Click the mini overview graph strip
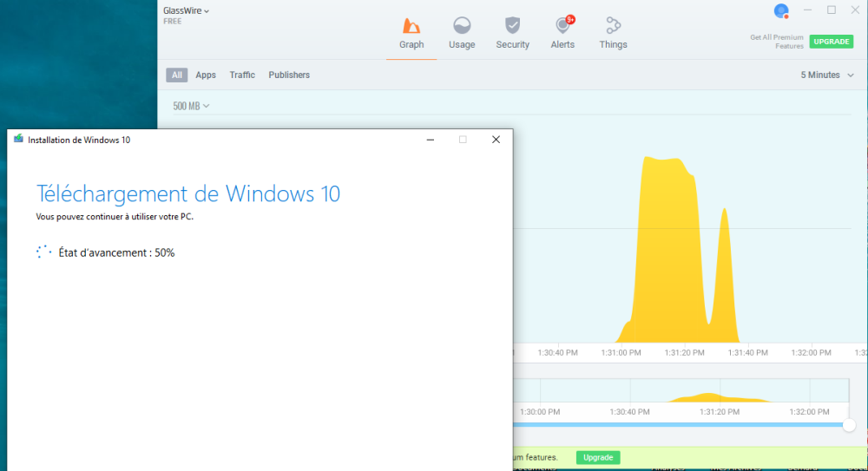This screenshot has height=471, width=868. point(681,390)
